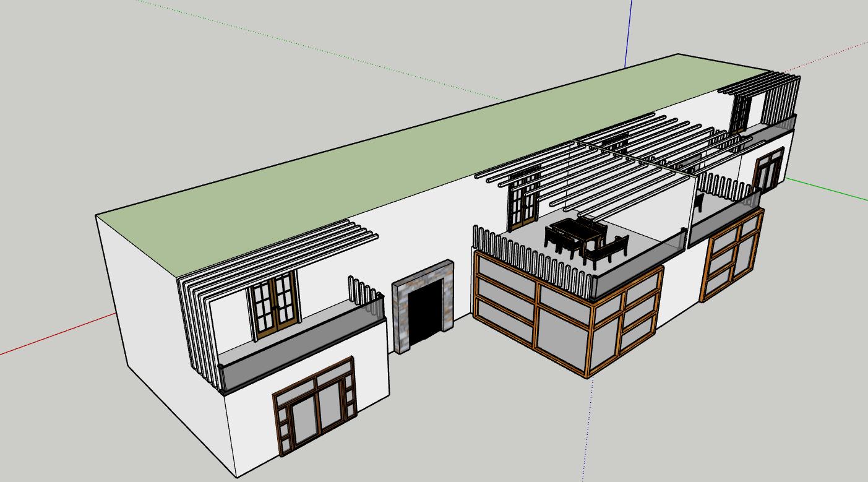Select the dining table on the terrace
Image resolution: width=868 pixels, height=482 pixels.
click(572, 231)
